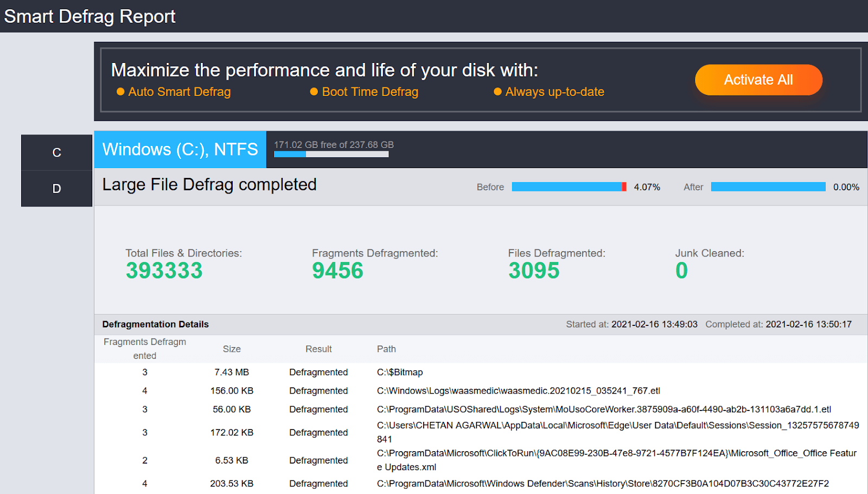The image size is (868, 494).
Task: Click the Activate All button
Action: coord(758,80)
